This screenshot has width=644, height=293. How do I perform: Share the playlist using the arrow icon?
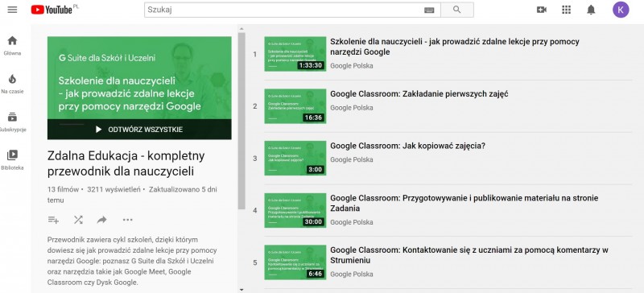point(102,220)
